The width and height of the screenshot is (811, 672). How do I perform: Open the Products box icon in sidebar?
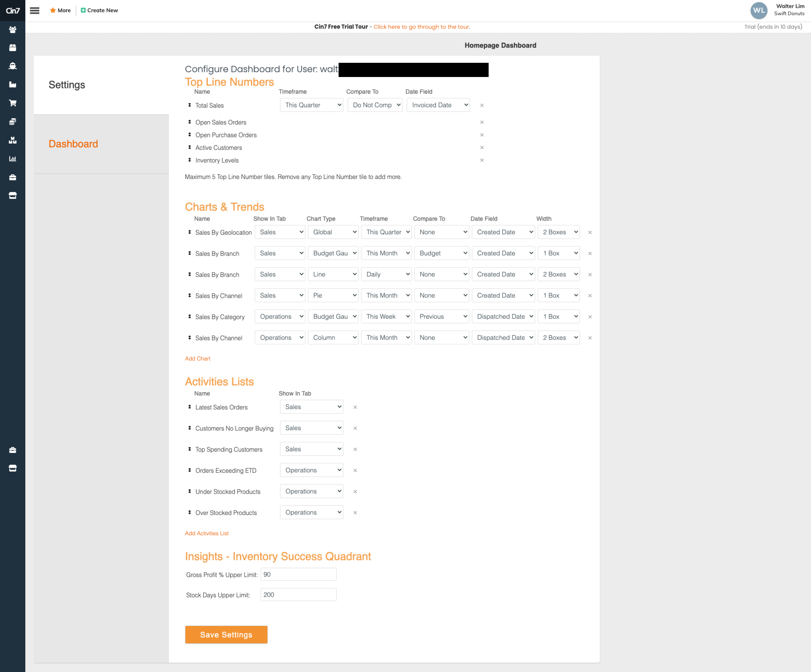(x=13, y=48)
